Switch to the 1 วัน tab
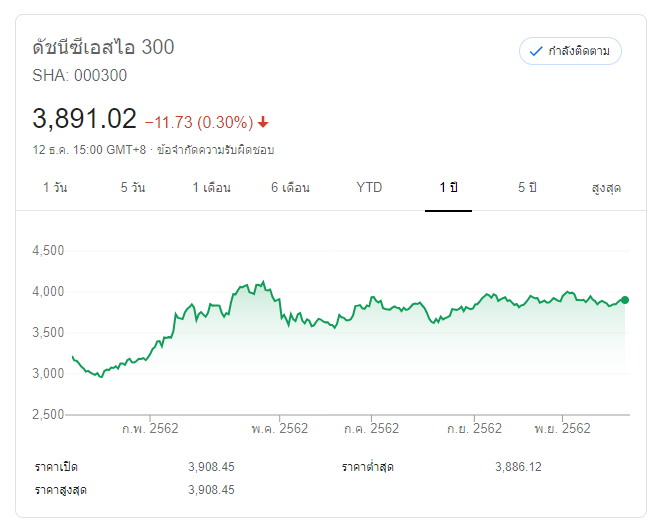Image resolution: width=663 pixels, height=532 pixels. point(55,188)
